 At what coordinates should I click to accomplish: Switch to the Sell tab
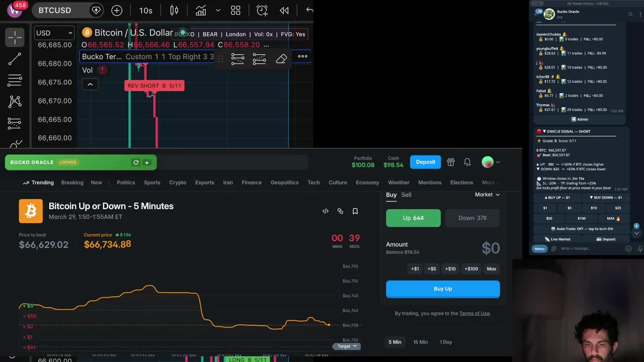pos(406,195)
